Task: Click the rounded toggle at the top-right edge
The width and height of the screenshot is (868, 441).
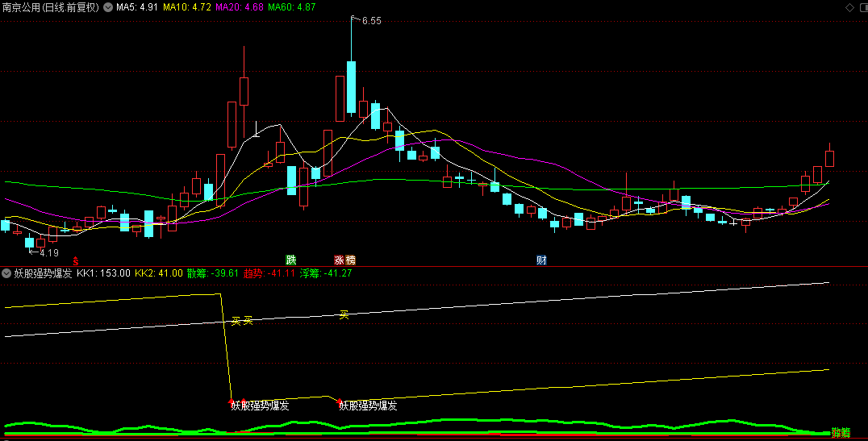Action: tap(864, 7)
